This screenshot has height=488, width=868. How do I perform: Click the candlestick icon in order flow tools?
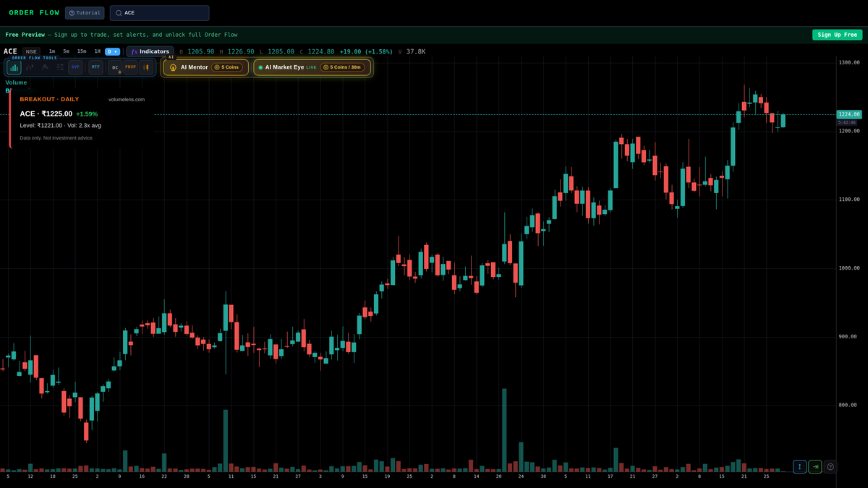click(145, 67)
